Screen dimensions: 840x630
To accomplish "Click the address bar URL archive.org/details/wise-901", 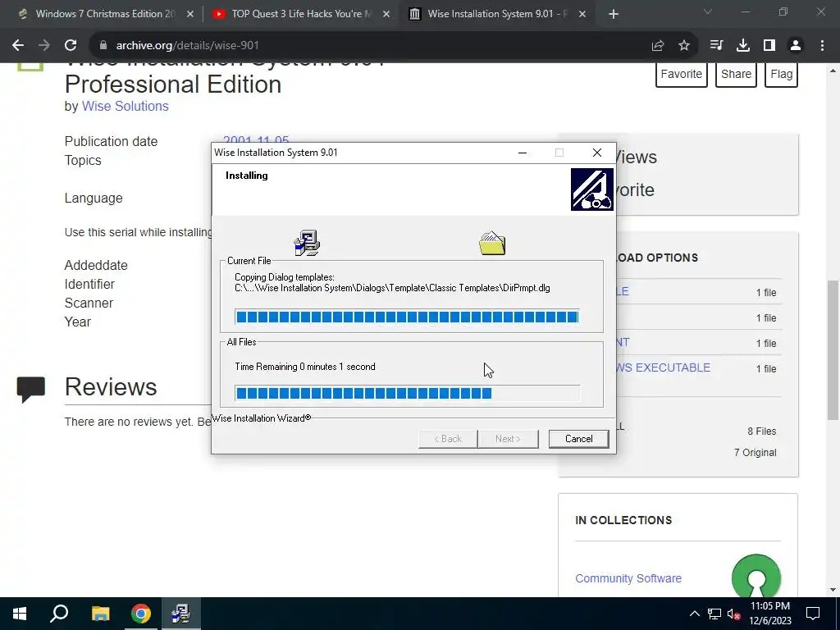I will [x=188, y=46].
